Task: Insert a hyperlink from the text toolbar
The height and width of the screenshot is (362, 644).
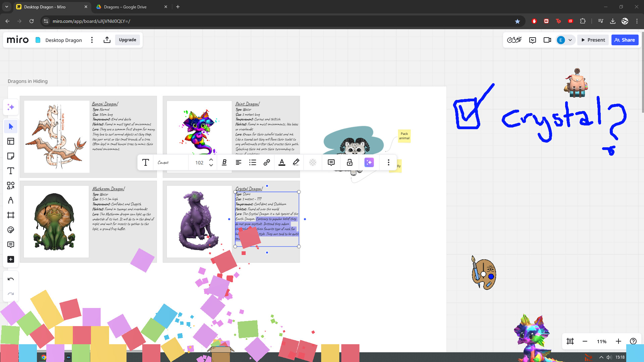Action: point(267,162)
